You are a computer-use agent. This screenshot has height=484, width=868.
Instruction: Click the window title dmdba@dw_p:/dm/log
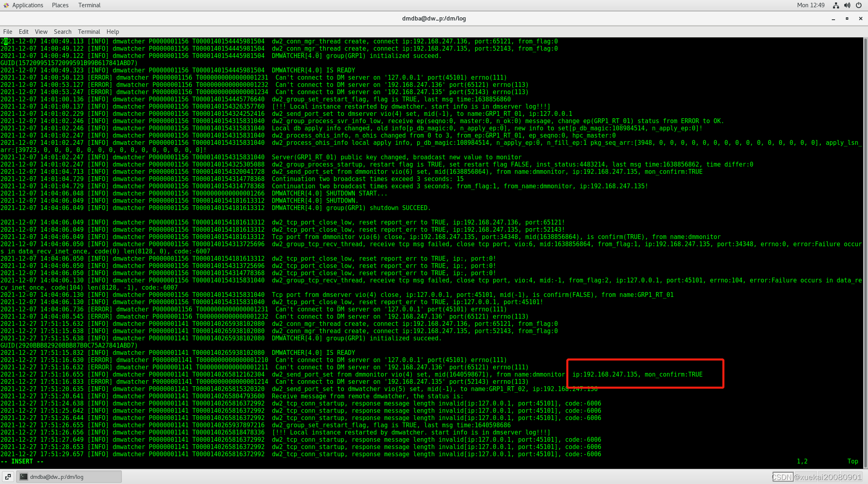click(x=434, y=19)
